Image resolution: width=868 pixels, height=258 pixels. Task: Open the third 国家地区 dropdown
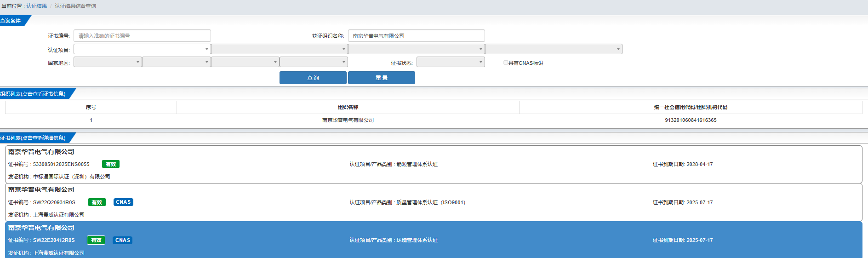245,62
